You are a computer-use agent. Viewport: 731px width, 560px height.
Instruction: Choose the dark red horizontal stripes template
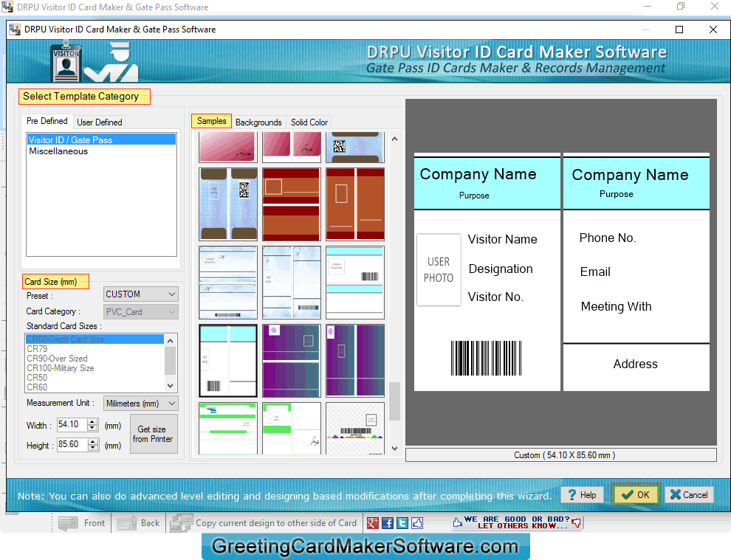pos(292,204)
